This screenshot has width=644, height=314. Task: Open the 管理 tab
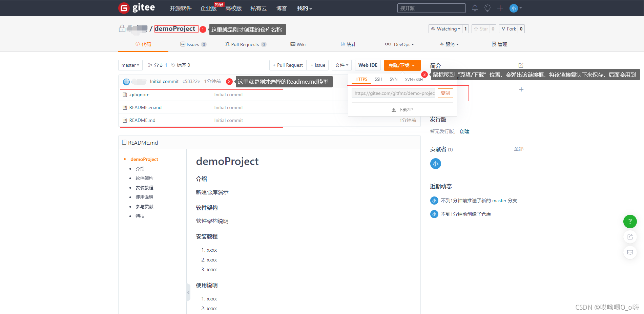[500, 44]
